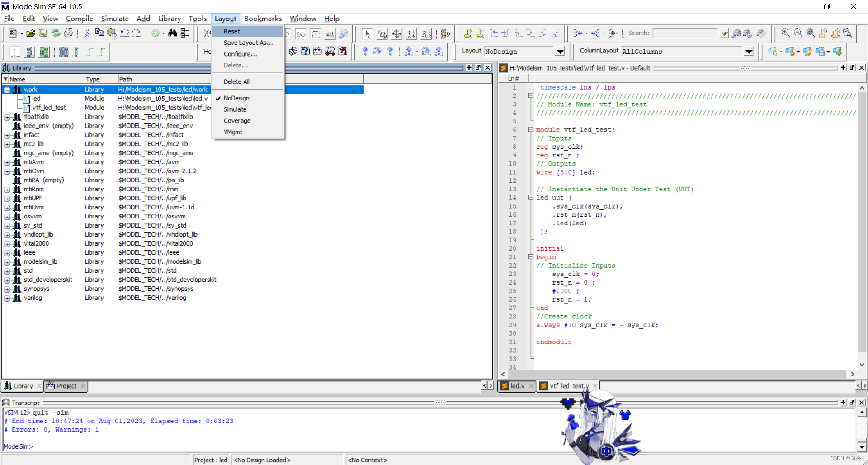Image resolution: width=868 pixels, height=465 pixels.
Task: Select the checked NoDesign layout option
Action: [236, 98]
